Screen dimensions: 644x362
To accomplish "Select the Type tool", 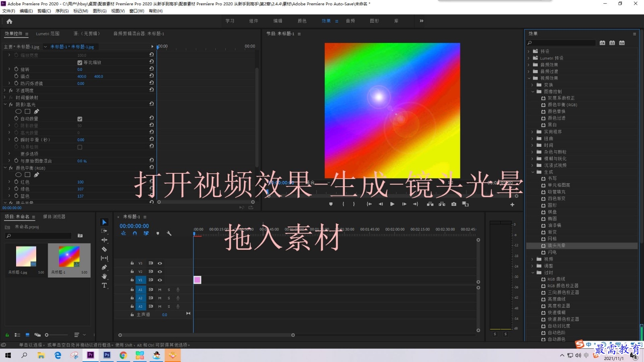I will coord(104,286).
